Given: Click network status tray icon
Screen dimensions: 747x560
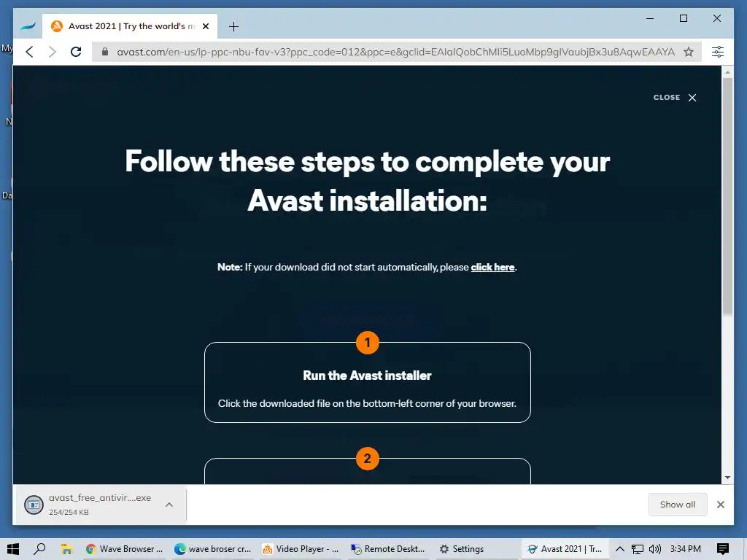Looking at the screenshot, I should (638, 549).
